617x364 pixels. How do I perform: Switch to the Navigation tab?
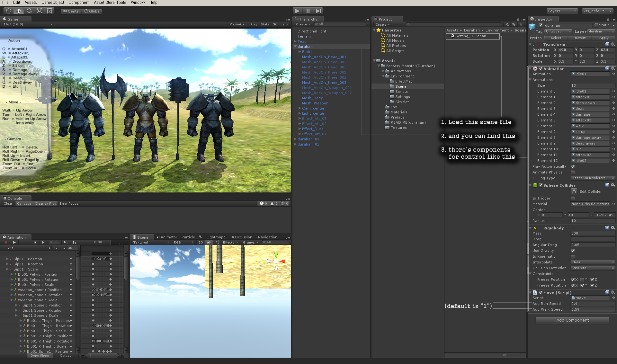pos(267,237)
